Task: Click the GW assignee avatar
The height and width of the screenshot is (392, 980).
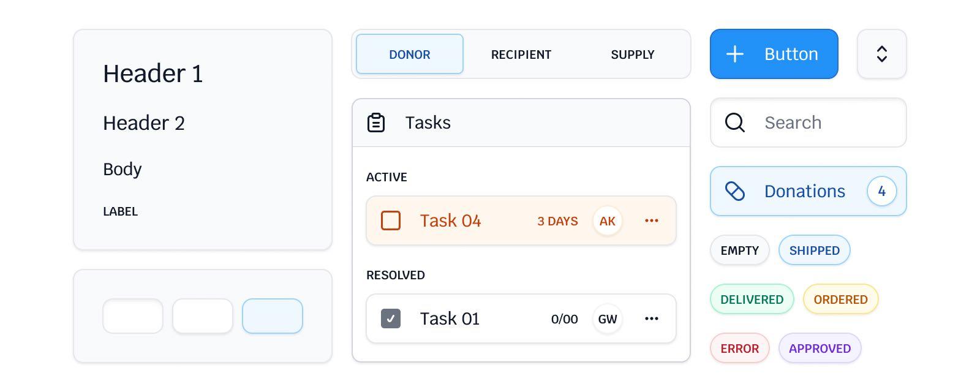Action: tap(607, 318)
